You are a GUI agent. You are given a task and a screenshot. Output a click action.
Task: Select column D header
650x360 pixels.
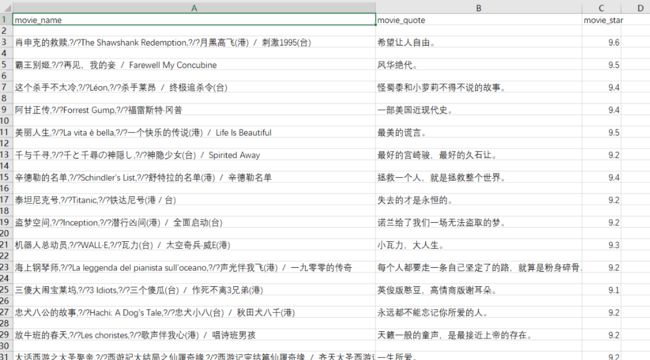[639, 8]
